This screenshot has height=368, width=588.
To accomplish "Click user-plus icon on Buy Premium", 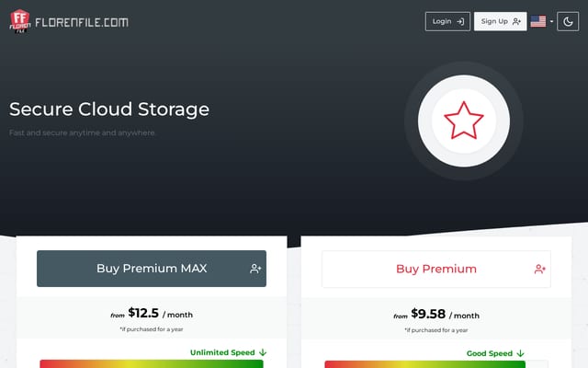I will (x=540, y=269).
